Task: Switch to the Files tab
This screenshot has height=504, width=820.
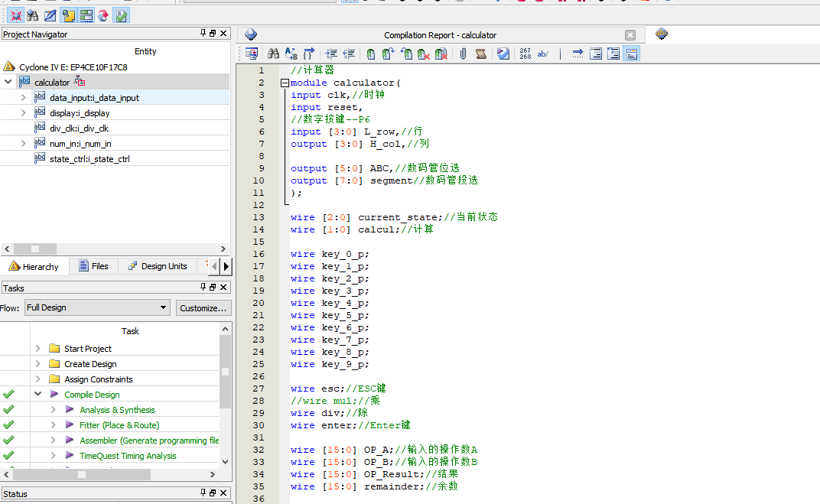Action: pyautogui.click(x=93, y=266)
